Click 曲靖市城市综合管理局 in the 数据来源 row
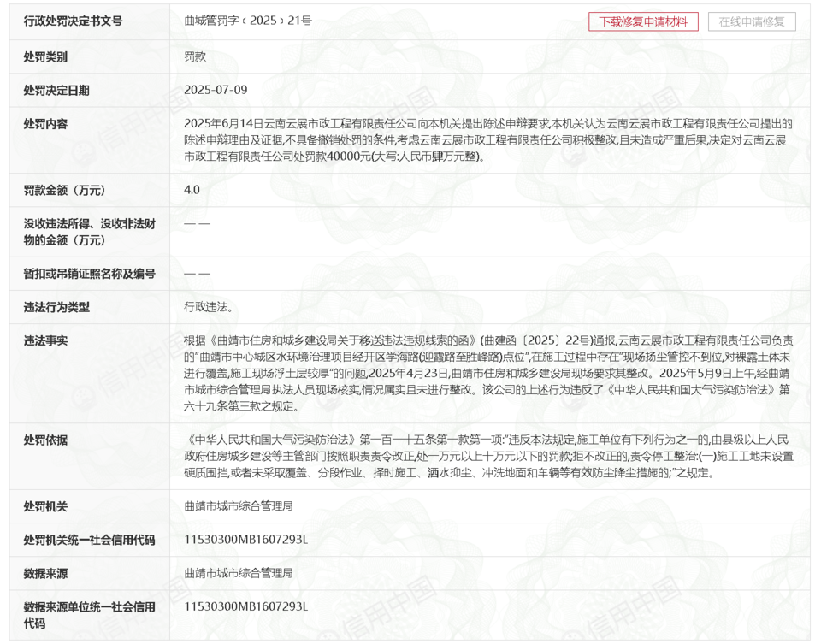The image size is (821, 644). point(239,573)
